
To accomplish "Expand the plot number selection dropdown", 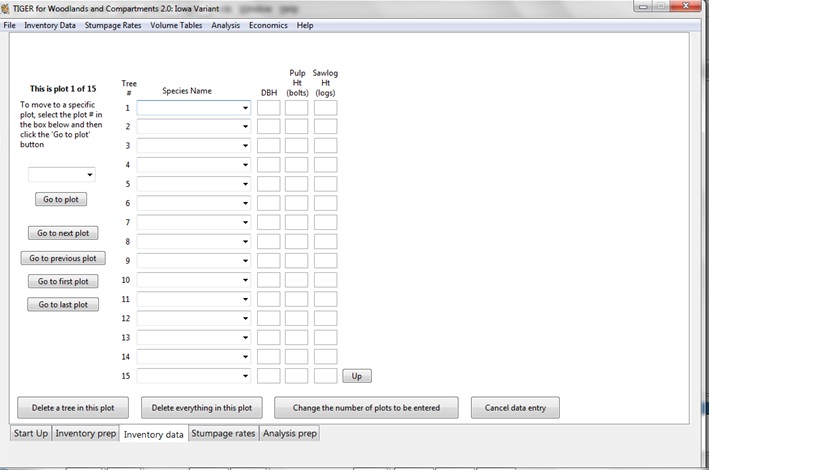I will click(x=90, y=175).
